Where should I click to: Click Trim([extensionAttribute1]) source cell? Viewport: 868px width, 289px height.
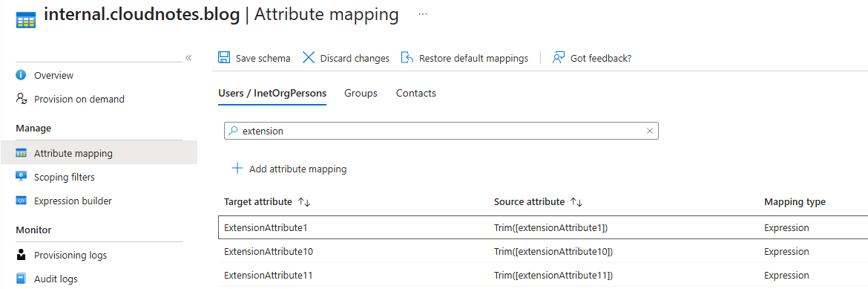tap(551, 228)
